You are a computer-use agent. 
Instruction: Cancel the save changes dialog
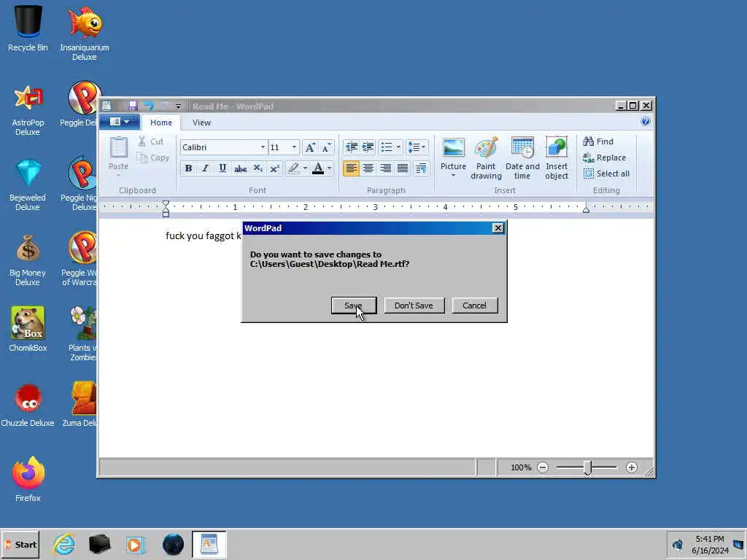(474, 306)
